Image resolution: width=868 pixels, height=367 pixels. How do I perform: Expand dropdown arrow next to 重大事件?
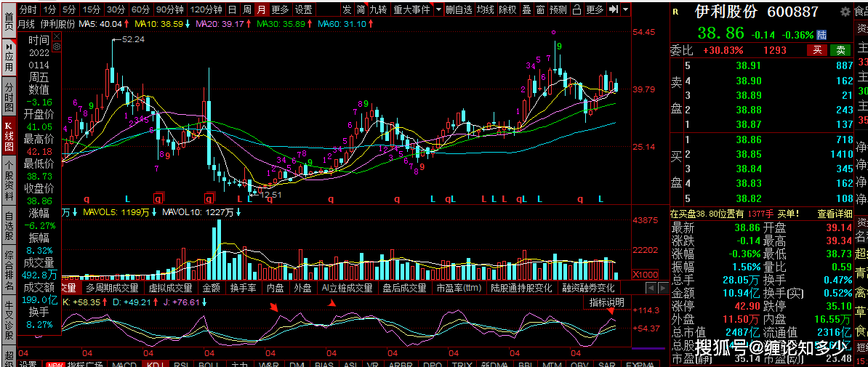coord(439,9)
